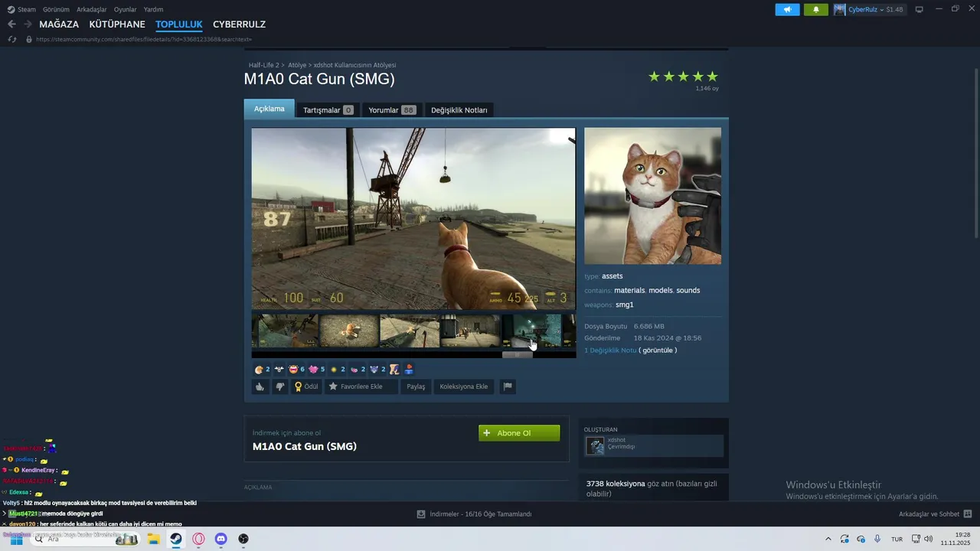Go back with the browser back arrow
980x551 pixels.
pyautogui.click(x=11, y=24)
